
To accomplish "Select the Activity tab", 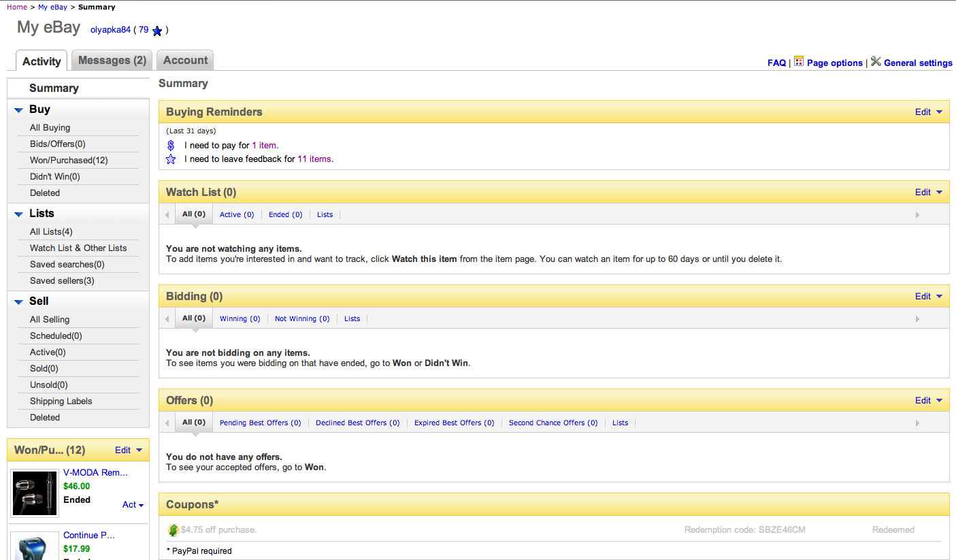I will (42, 61).
